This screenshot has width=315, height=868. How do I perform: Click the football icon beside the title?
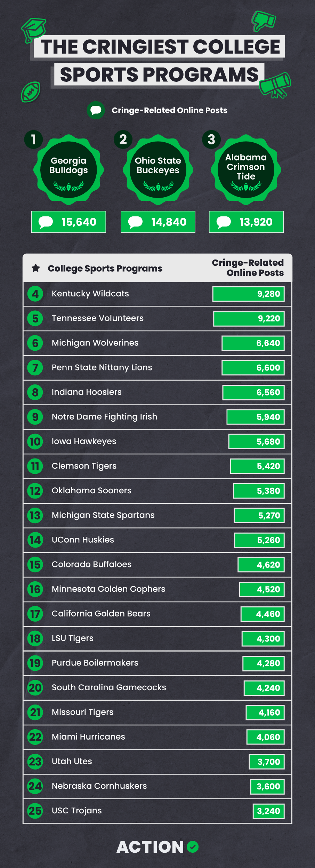click(31, 92)
